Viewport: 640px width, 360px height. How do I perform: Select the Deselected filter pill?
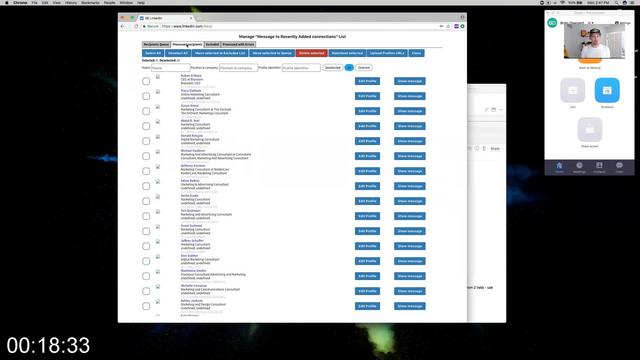(x=332, y=68)
